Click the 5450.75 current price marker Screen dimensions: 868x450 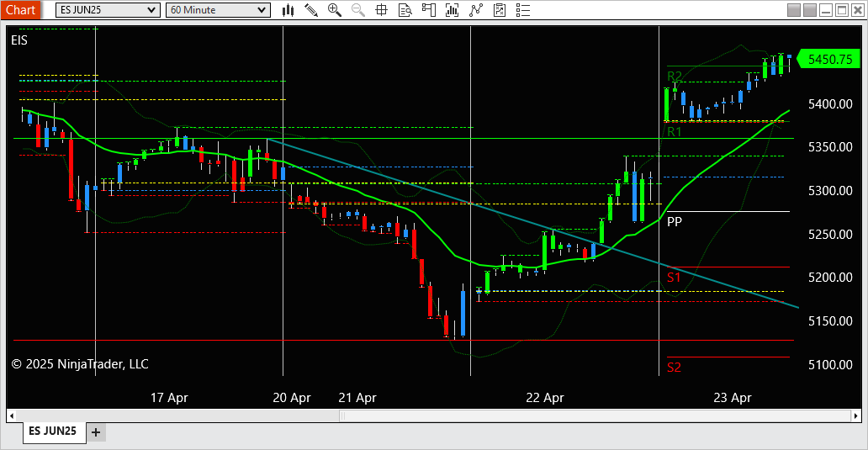coord(828,59)
